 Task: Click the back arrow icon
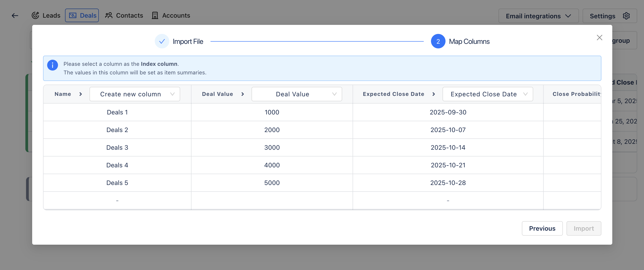(15, 15)
